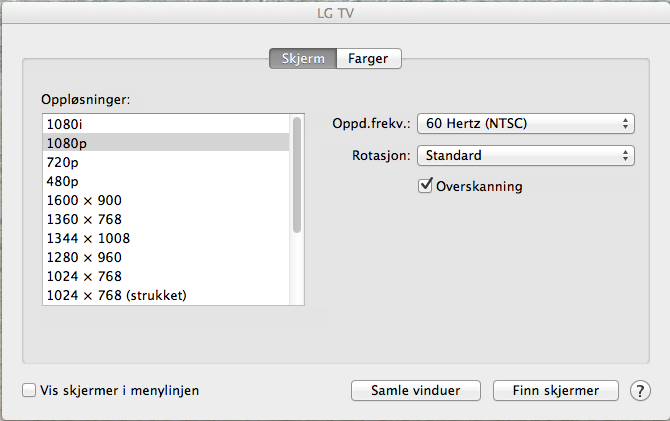This screenshot has height=421, width=670.
Task: Choose the 480p resolution
Action: click(x=166, y=181)
